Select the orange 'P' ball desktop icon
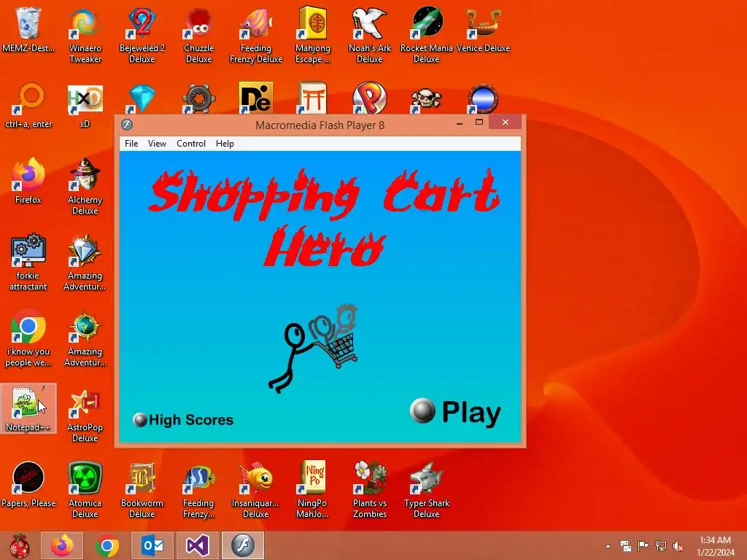Image resolution: width=747 pixels, height=560 pixels. [x=370, y=98]
